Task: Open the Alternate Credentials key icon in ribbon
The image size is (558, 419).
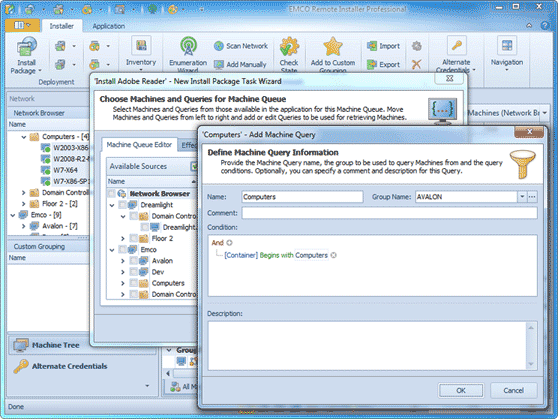Action: (457, 45)
